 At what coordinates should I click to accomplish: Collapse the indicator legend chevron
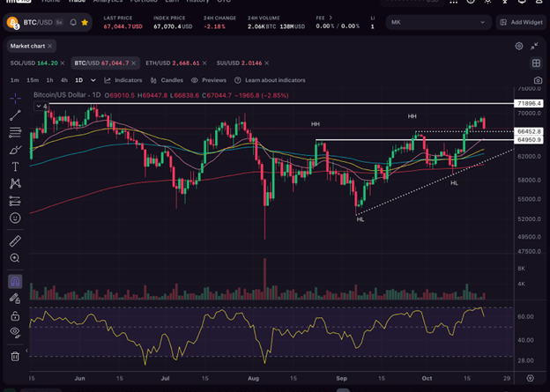coord(37,107)
